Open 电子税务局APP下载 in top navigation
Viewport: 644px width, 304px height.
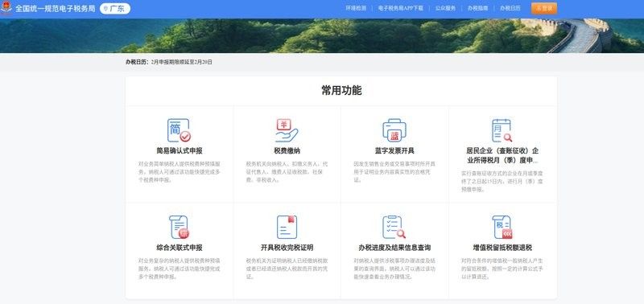pos(400,8)
